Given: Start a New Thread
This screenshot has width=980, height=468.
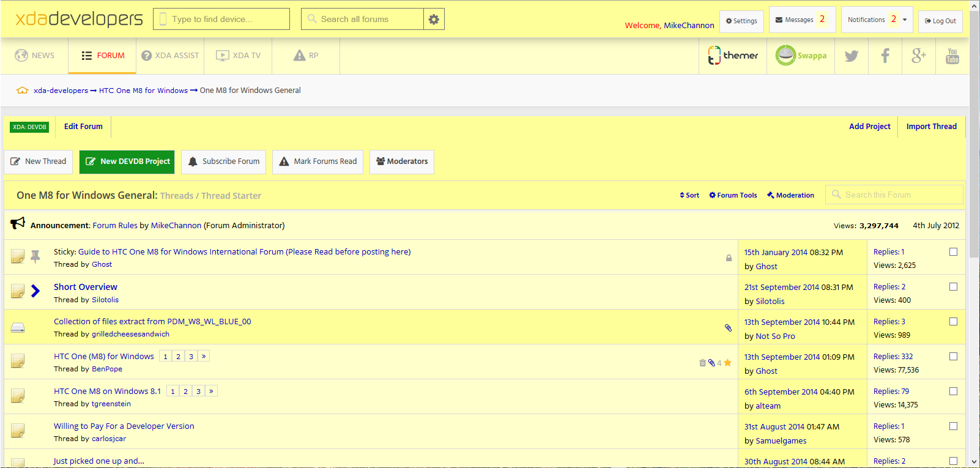Looking at the screenshot, I should point(39,162).
